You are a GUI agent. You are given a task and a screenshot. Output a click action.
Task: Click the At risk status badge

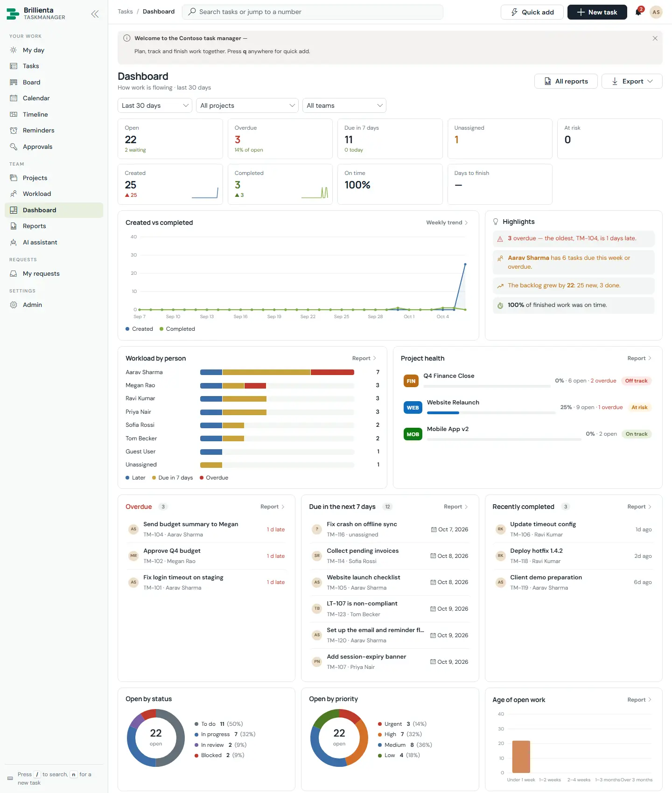[x=639, y=408]
